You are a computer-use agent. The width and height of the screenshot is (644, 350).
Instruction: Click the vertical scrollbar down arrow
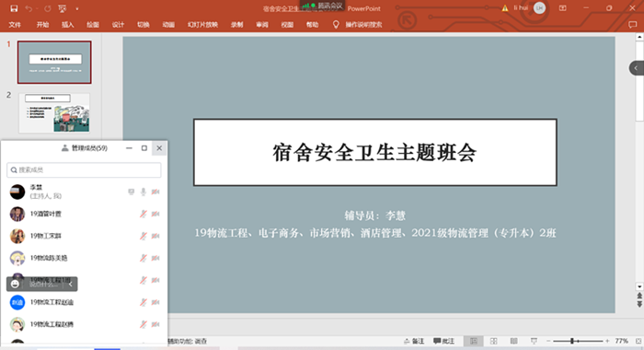click(639, 286)
